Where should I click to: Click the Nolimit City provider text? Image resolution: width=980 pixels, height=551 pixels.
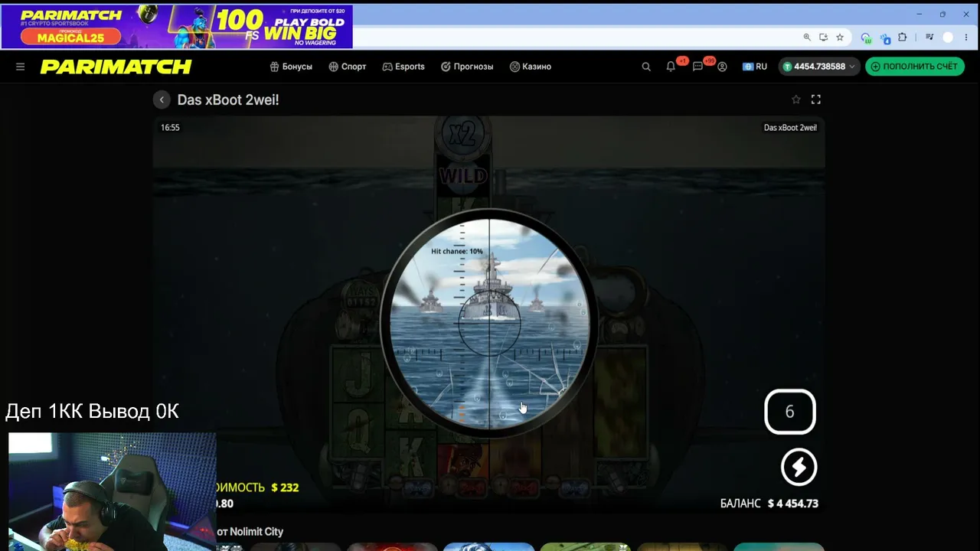point(256,532)
